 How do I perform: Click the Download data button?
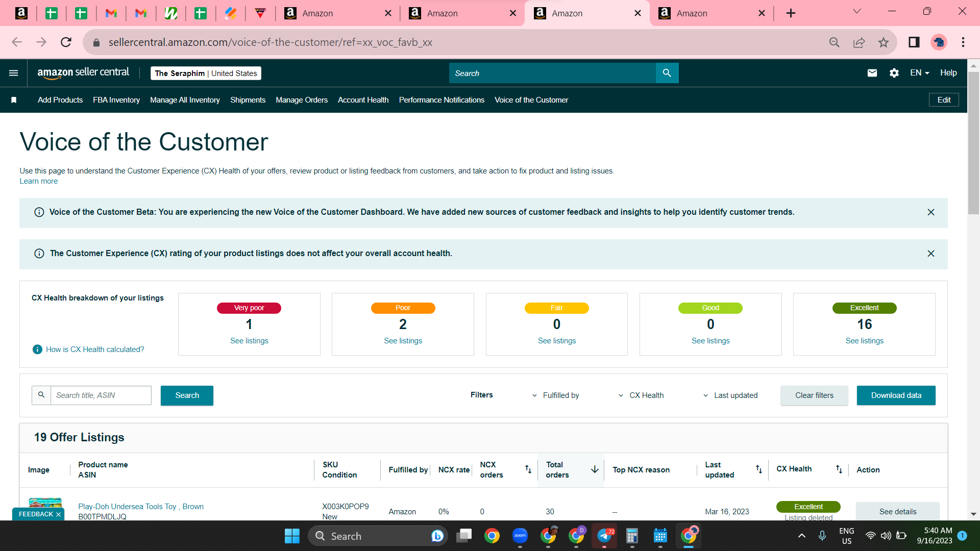(896, 395)
